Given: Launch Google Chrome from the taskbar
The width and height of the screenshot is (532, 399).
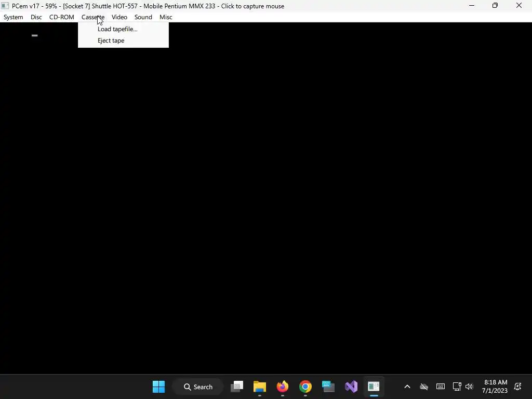Looking at the screenshot, I should coord(305,387).
